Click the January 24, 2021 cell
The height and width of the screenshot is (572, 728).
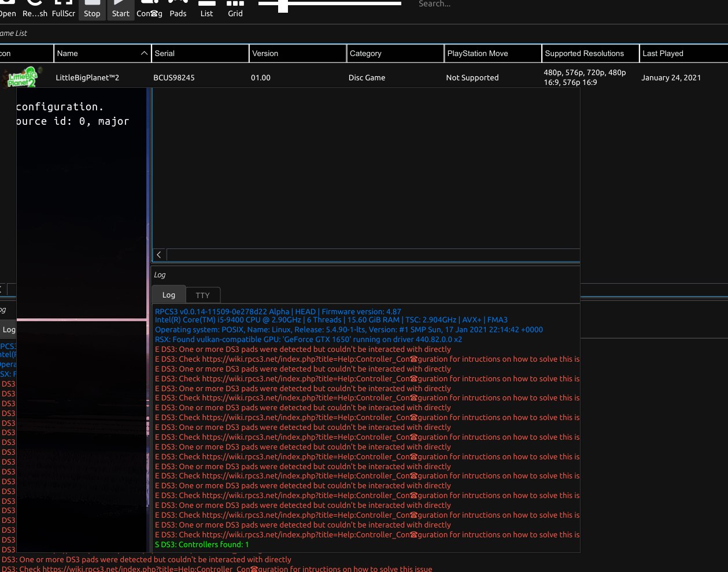coord(671,77)
